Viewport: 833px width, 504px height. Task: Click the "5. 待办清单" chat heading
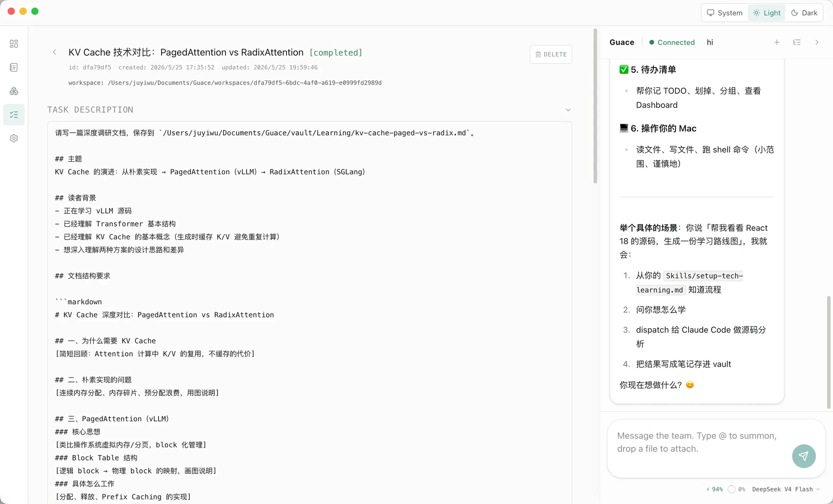(648, 69)
